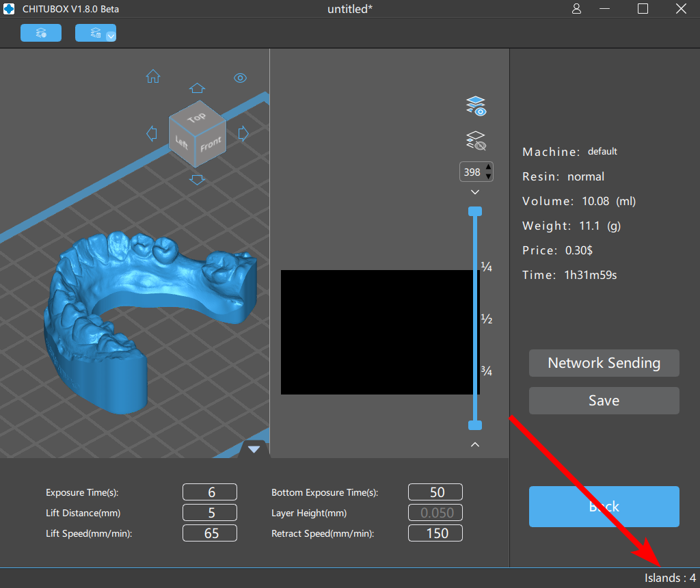Screen dimensions: 700x588
Task: Click the CHITUBOX logo icon in title bar
Action: pos(9,8)
